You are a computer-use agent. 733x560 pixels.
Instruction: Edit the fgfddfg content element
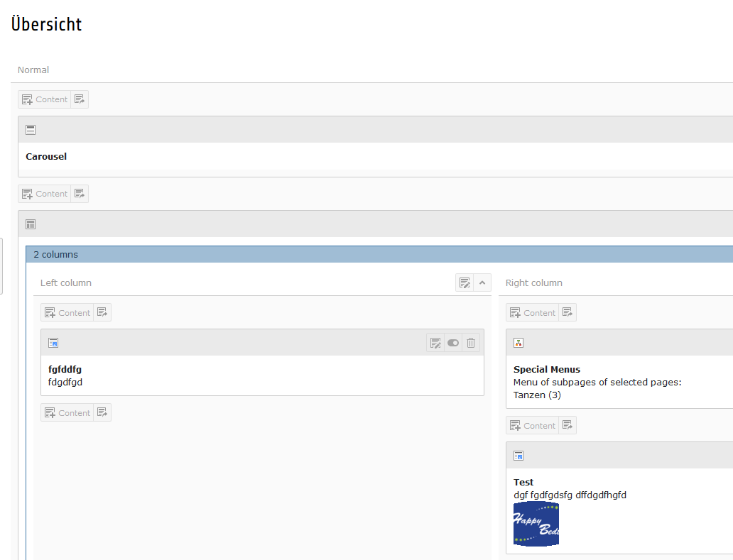pos(435,343)
